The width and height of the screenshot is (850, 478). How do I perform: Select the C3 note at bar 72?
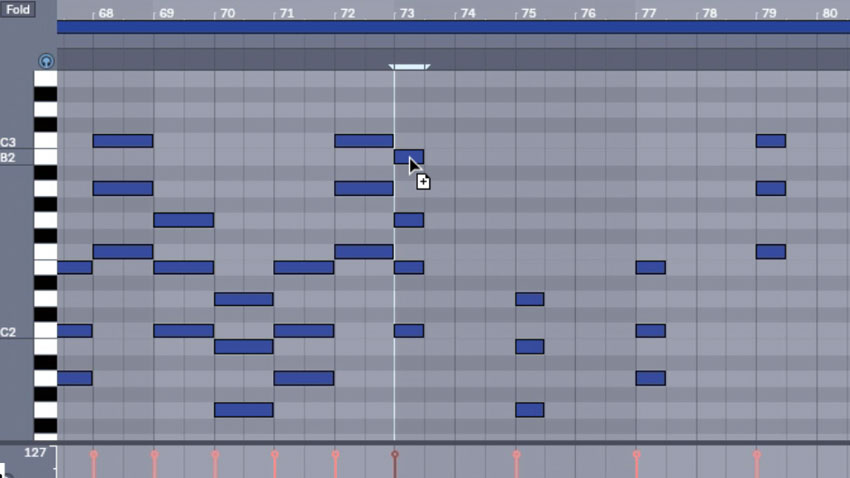364,141
